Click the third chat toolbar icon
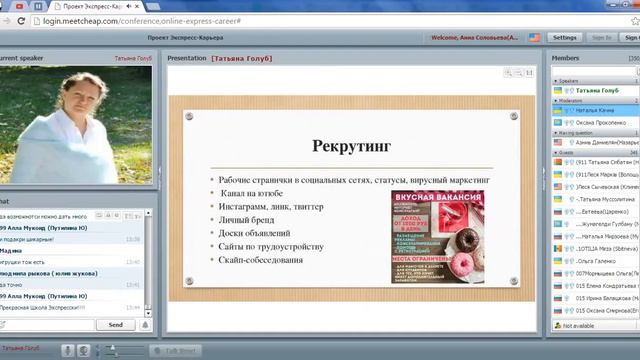 pyautogui.click(x=117, y=215)
